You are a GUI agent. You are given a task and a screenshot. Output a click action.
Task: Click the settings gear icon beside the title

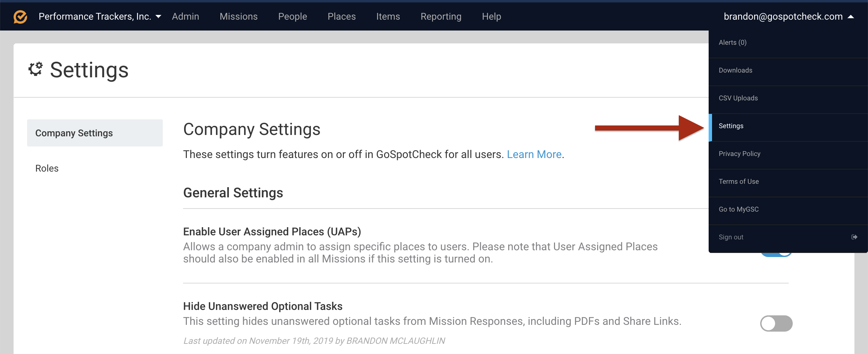36,69
